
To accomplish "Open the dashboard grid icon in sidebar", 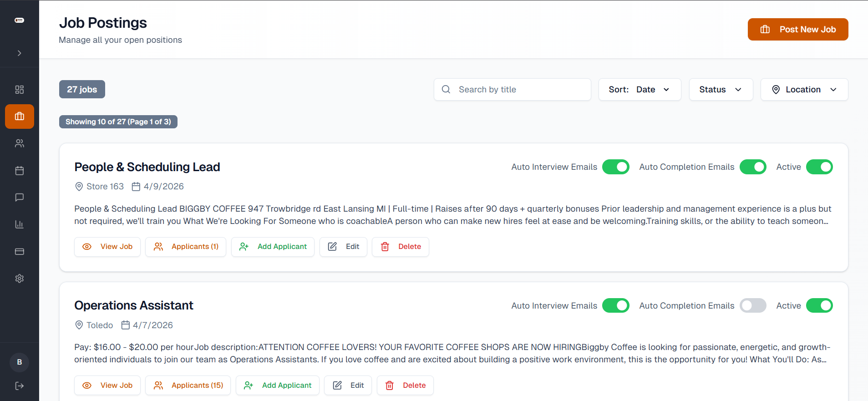I will pyautogui.click(x=19, y=90).
